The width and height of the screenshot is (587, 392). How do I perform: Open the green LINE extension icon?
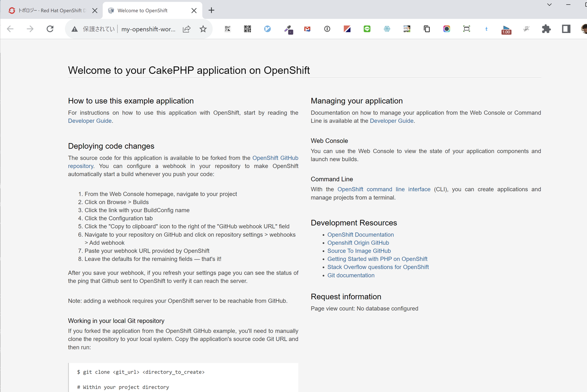click(367, 29)
